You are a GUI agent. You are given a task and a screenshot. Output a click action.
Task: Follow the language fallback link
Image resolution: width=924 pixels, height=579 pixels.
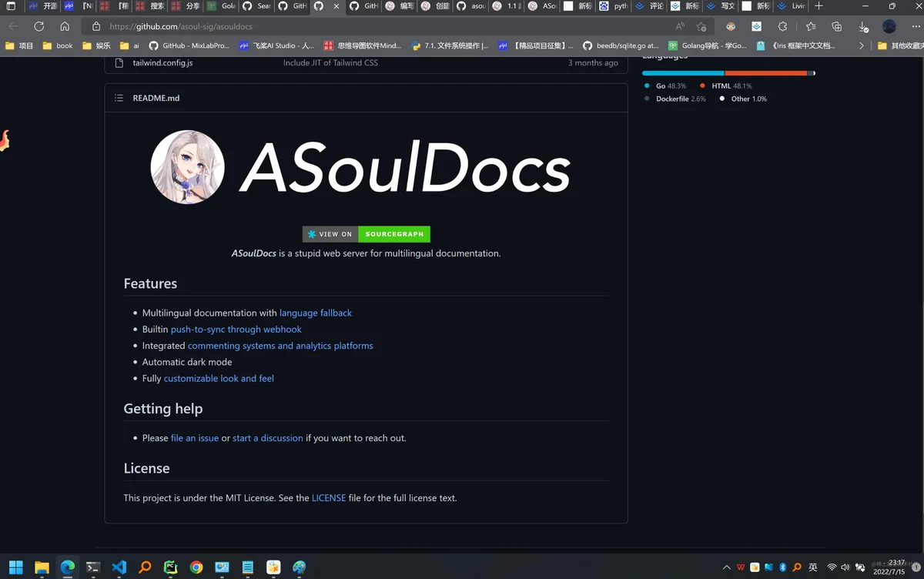[x=316, y=313]
